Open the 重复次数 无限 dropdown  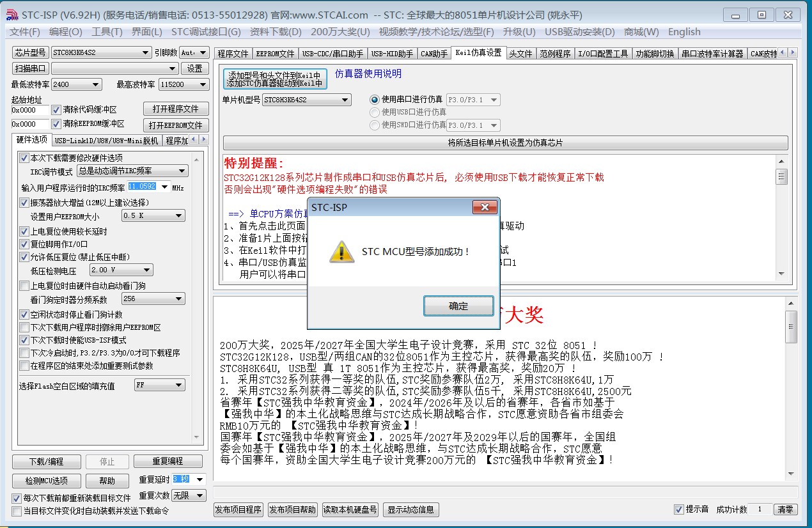(x=189, y=495)
